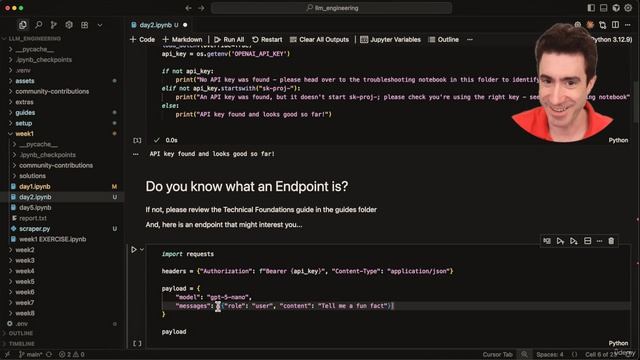The width and height of the screenshot is (640, 360).
Task: Open run options dropdown beside cell play button
Action: point(142,249)
